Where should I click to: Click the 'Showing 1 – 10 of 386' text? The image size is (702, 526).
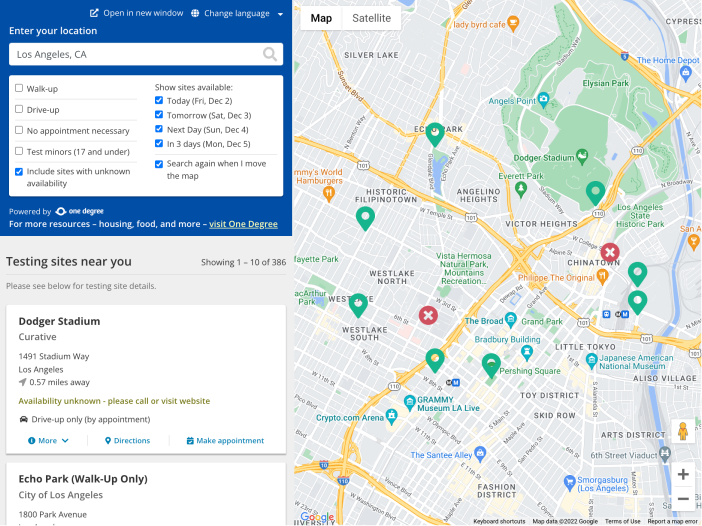point(243,262)
